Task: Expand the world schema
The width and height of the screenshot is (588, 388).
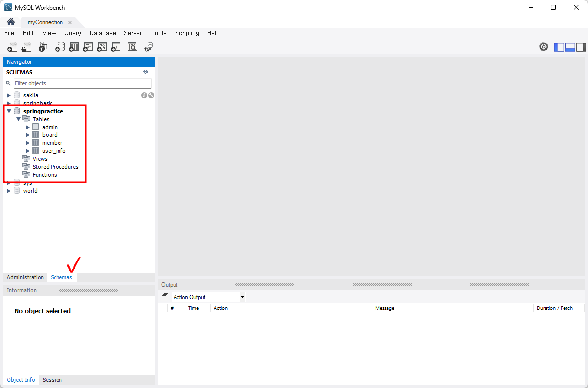Action: pos(8,191)
